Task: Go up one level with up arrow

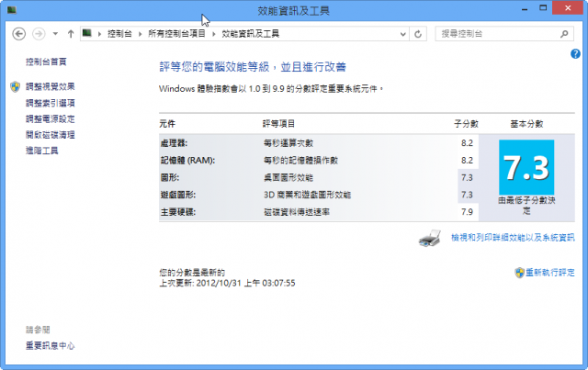Action: (x=71, y=34)
